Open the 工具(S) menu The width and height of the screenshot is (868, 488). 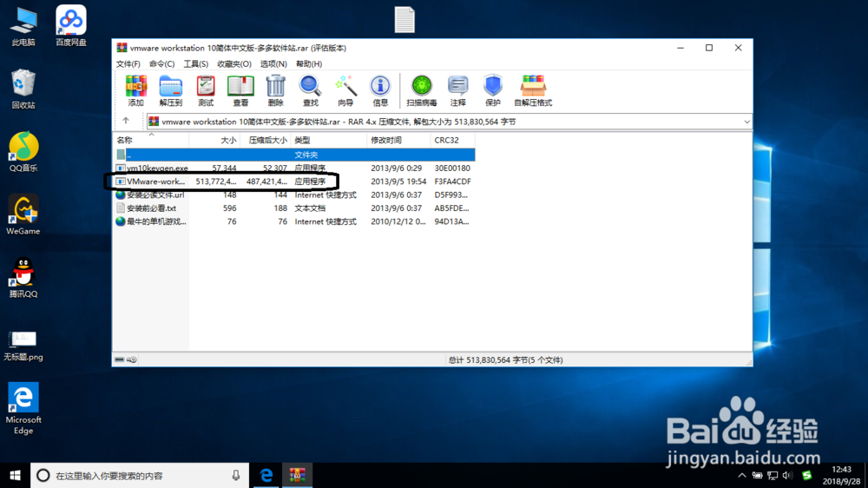click(196, 63)
